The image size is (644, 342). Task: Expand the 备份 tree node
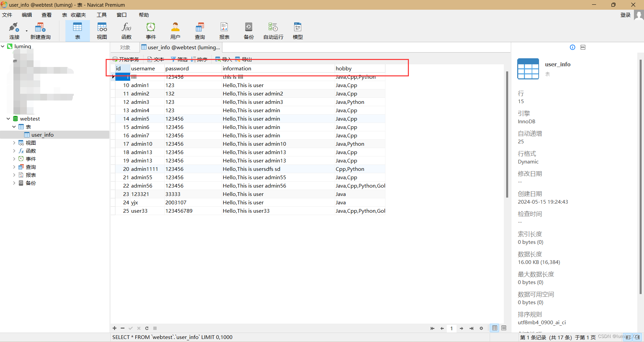14,183
